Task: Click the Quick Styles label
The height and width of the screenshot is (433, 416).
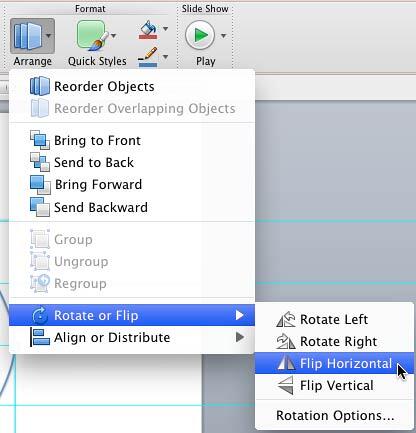Action: click(x=97, y=61)
